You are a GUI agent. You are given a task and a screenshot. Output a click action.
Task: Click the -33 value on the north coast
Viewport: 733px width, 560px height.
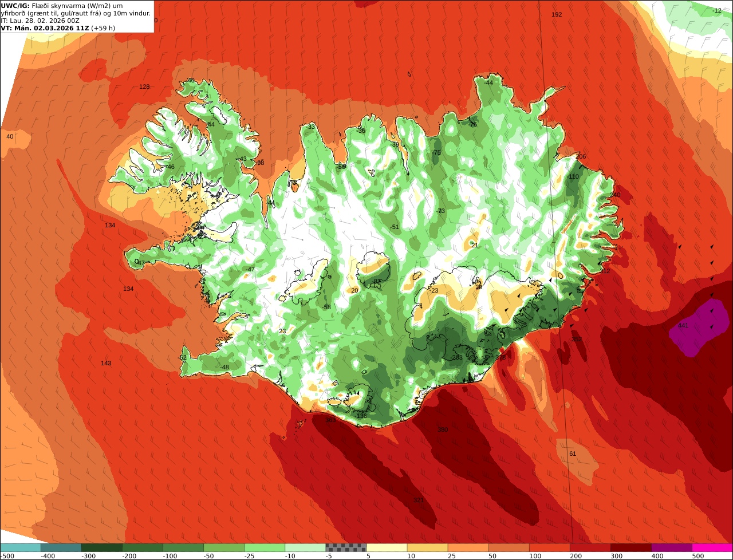point(310,127)
